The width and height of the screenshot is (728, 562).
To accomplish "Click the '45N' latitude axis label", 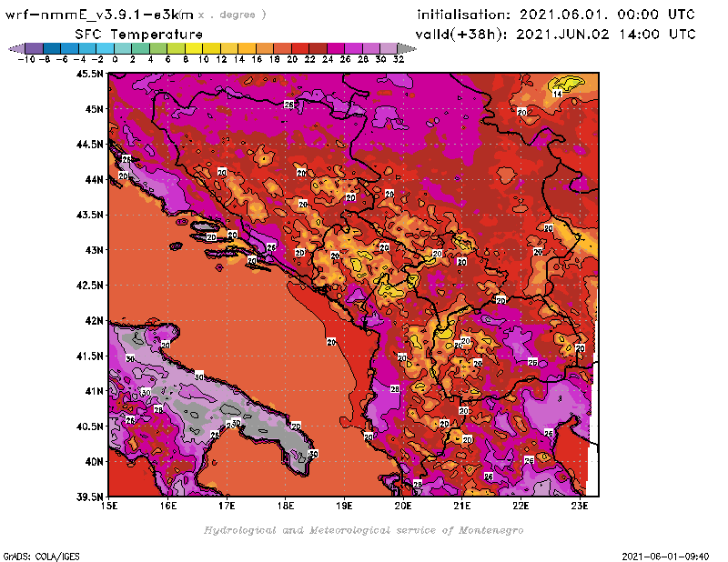I will (x=94, y=108).
